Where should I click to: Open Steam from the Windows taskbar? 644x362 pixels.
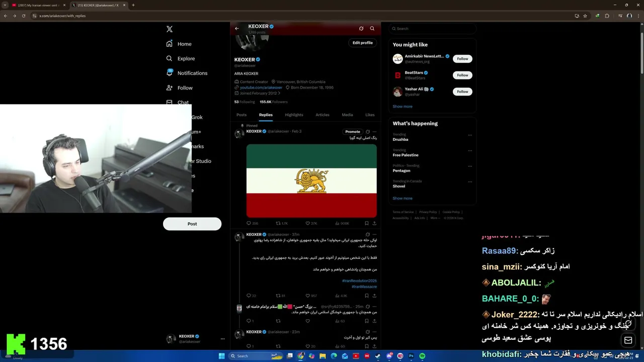pyautogui.click(x=378, y=356)
